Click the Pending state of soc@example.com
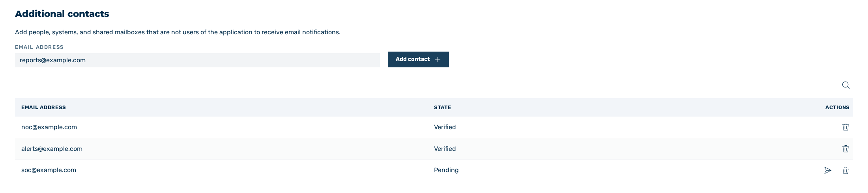868x193 pixels. point(446,170)
